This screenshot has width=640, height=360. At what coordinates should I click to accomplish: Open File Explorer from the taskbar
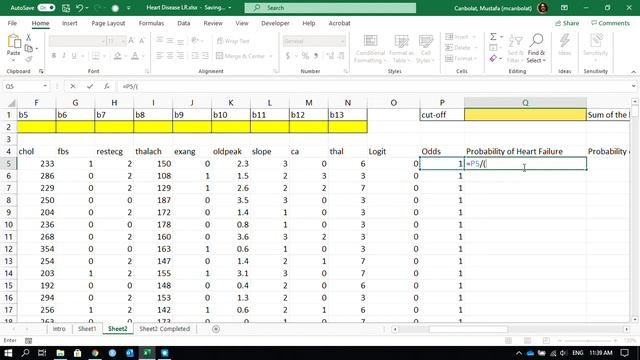60,353
